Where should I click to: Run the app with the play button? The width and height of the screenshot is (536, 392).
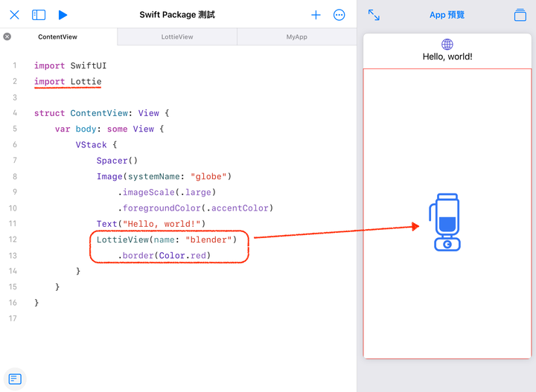click(63, 15)
